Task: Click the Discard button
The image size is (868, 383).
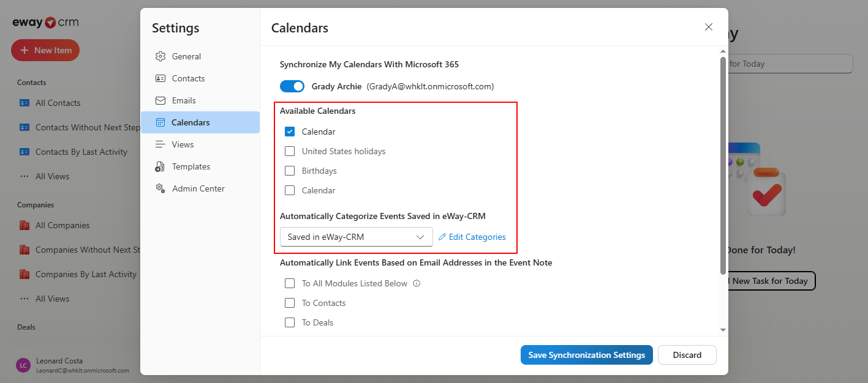Action: 687,355
